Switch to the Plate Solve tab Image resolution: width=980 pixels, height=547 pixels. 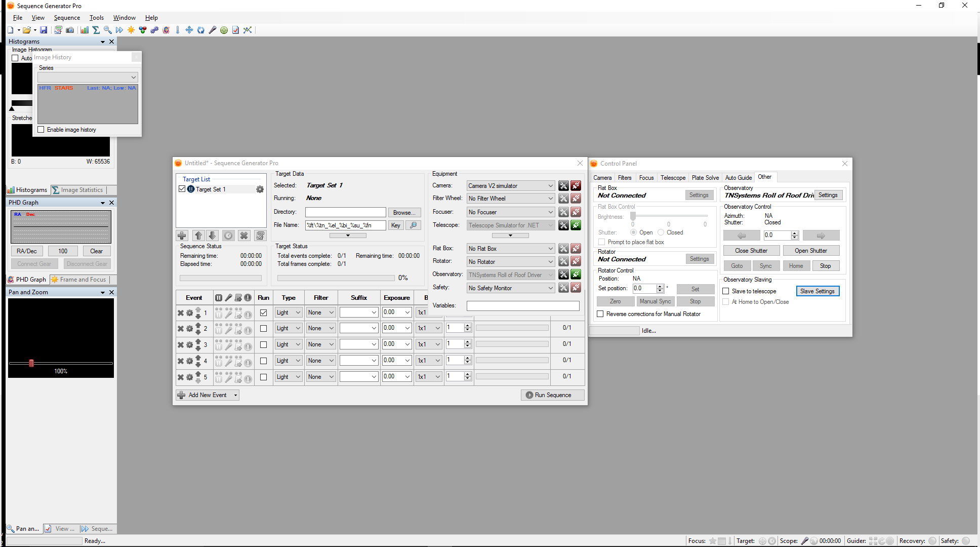705,178
